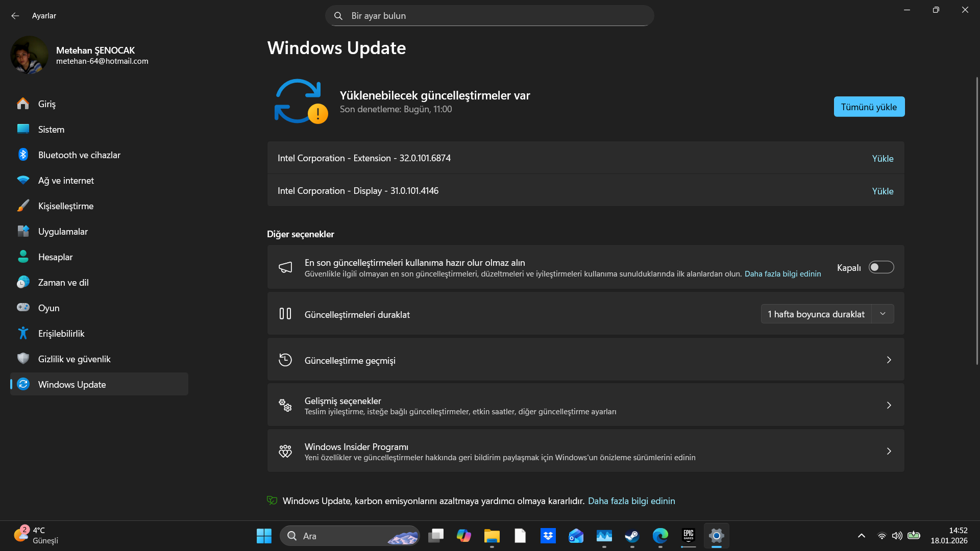Open Zaman ve dil settings
This screenshot has width=980, height=551.
[99, 282]
